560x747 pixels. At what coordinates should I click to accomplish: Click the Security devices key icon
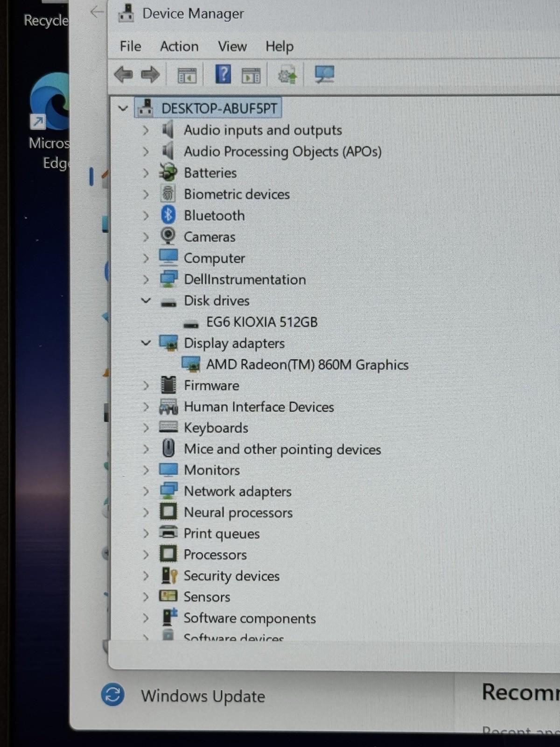pos(169,575)
